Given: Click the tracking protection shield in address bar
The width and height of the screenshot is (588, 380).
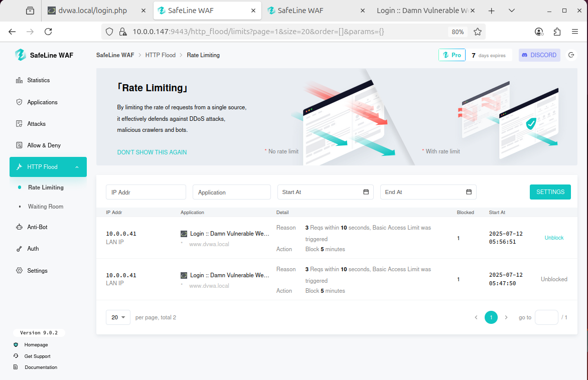Looking at the screenshot, I should tap(109, 32).
